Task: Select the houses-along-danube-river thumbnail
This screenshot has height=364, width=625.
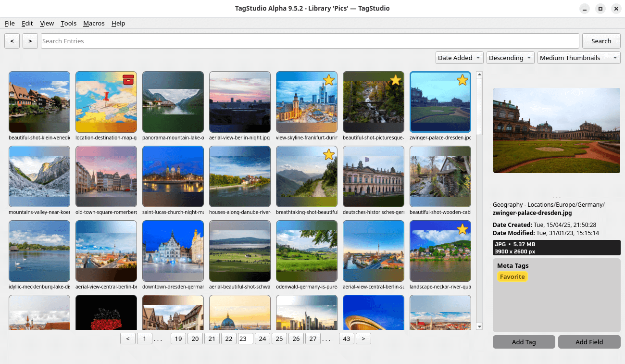Action: click(240, 176)
